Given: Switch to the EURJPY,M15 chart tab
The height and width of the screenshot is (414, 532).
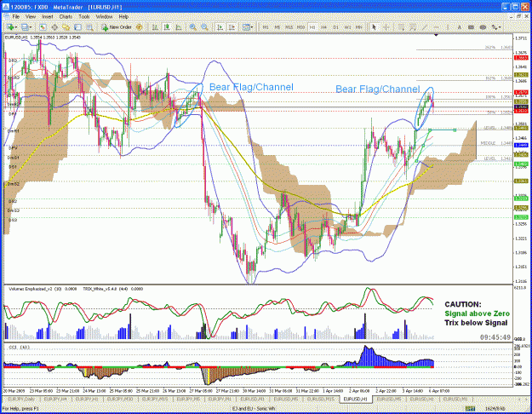Looking at the screenshot, I should tap(154, 399).
